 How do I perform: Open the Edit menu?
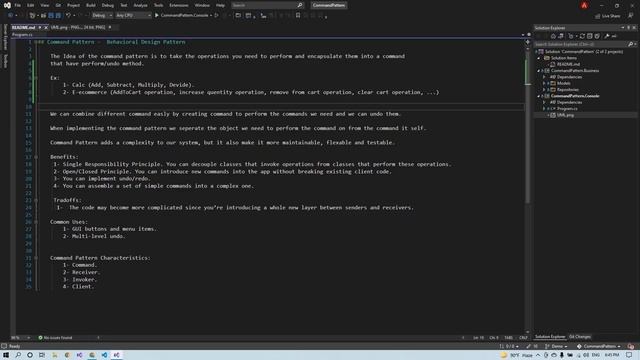(x=31, y=5)
